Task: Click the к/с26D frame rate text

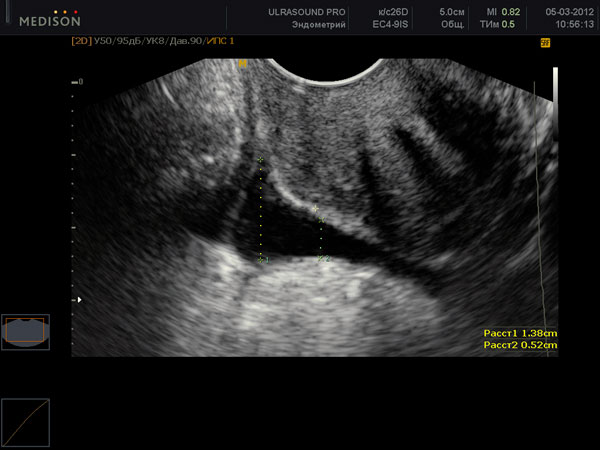Action: tap(393, 12)
